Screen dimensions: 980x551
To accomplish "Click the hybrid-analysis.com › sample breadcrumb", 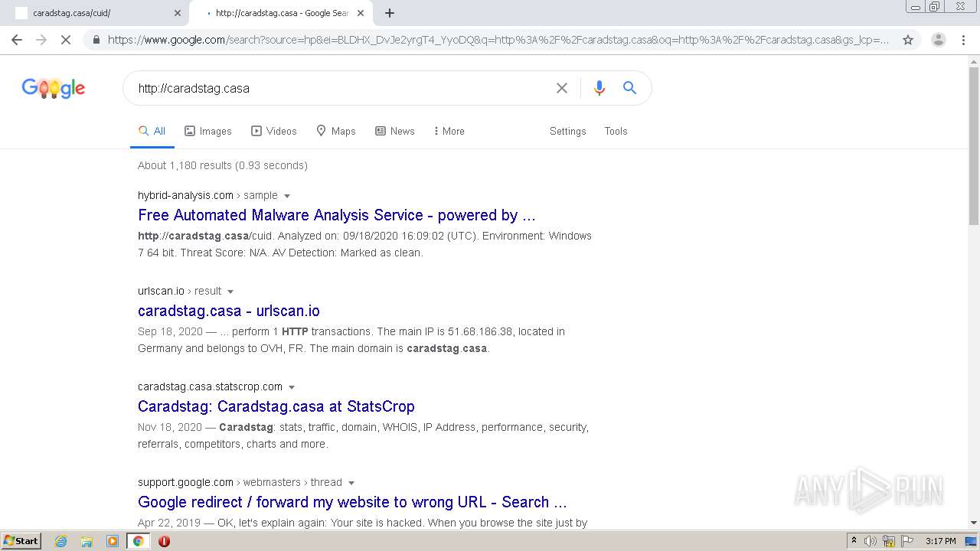I will [x=207, y=195].
